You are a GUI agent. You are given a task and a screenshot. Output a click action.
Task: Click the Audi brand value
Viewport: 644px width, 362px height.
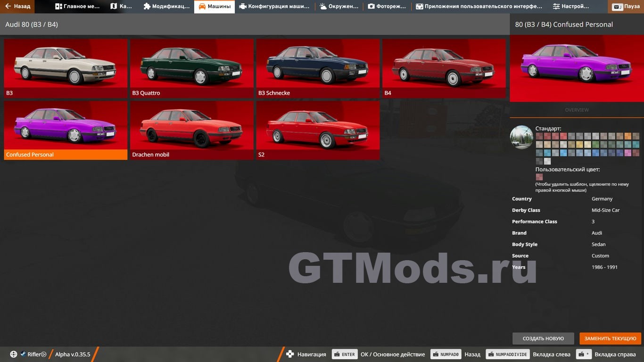point(597,233)
